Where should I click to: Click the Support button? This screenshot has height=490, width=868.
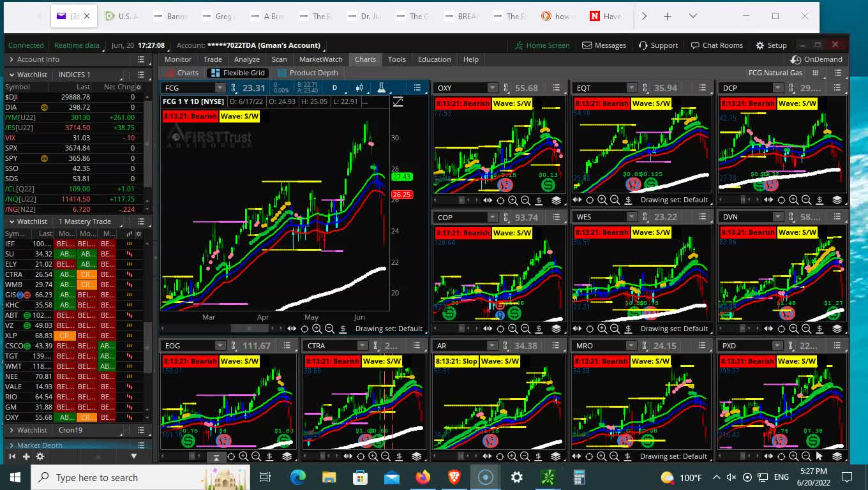pos(658,45)
